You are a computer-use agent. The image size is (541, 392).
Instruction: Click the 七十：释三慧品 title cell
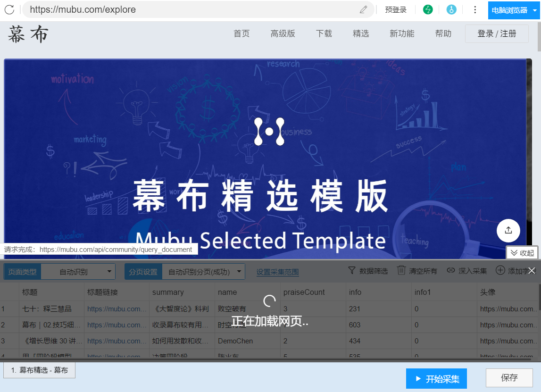coord(51,309)
